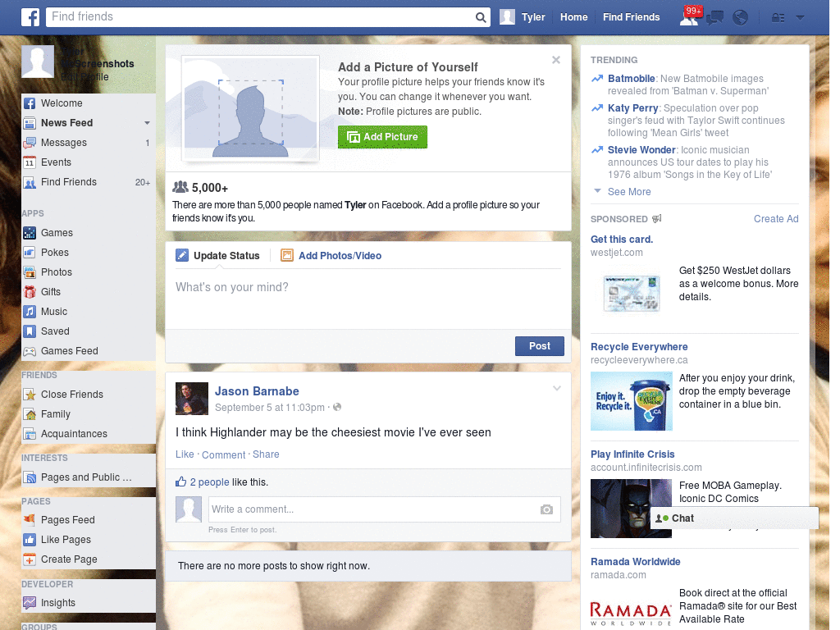Go to Home in top navigation
The height and width of the screenshot is (630, 840).
pyautogui.click(x=573, y=17)
